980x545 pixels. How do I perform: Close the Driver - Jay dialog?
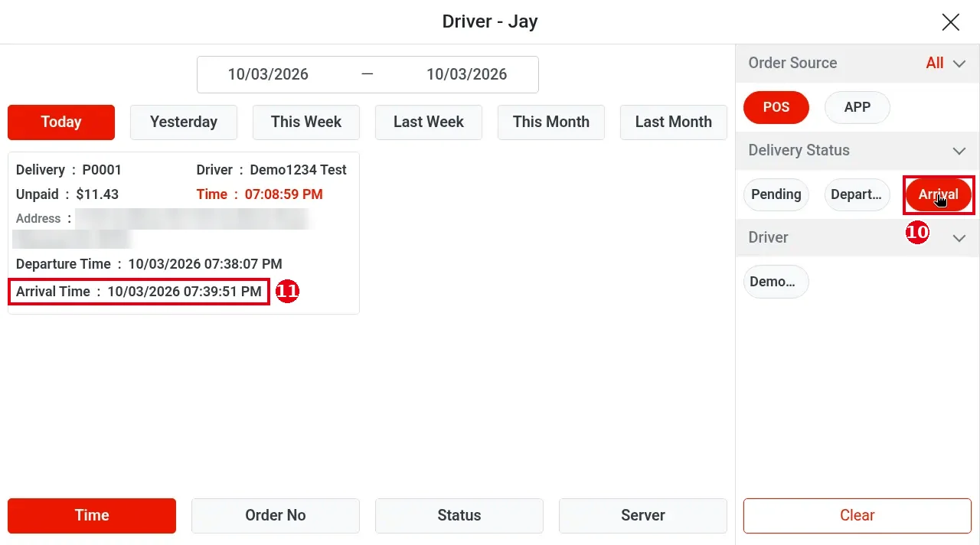[x=950, y=22]
